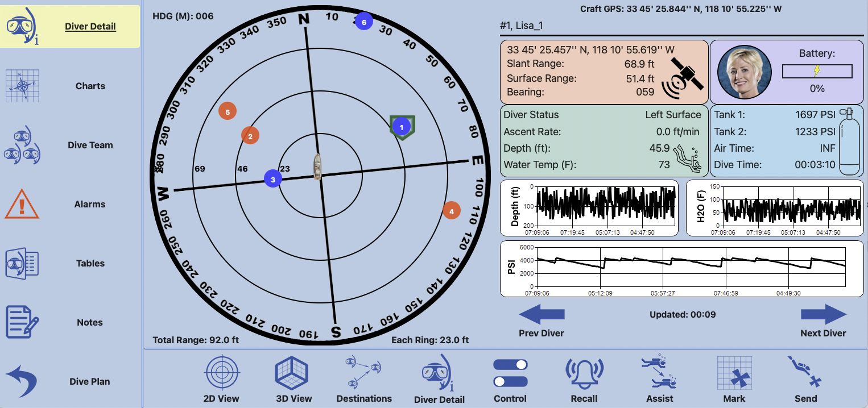Click Lisa's profile photo
Image resolution: width=868 pixels, height=408 pixels.
(744, 72)
